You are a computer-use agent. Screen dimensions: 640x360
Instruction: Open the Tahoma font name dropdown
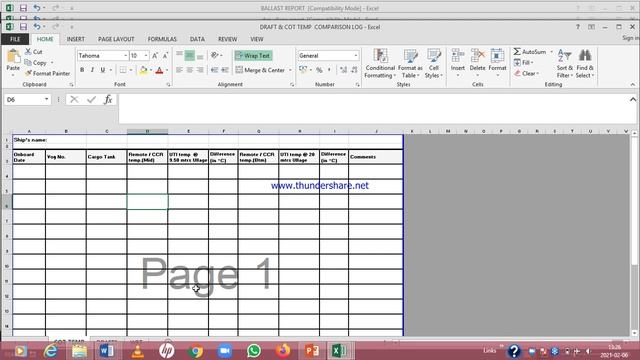(126, 56)
